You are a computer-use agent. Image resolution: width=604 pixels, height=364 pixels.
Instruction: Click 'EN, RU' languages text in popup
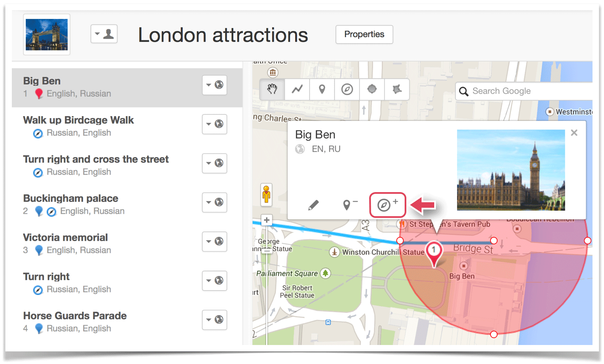tap(326, 149)
